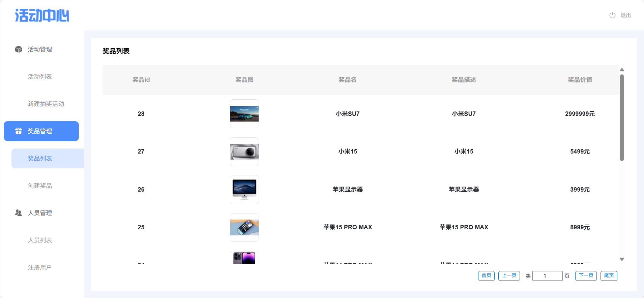644x298 pixels.
Task: Click 苹果15 PRO MAX in 奖品描述 column
Action: point(464,227)
